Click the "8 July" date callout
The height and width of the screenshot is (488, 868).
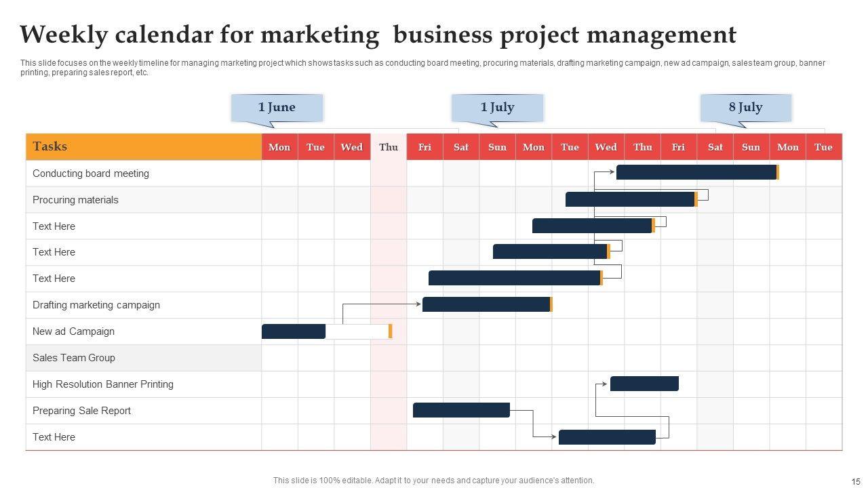[x=745, y=107]
